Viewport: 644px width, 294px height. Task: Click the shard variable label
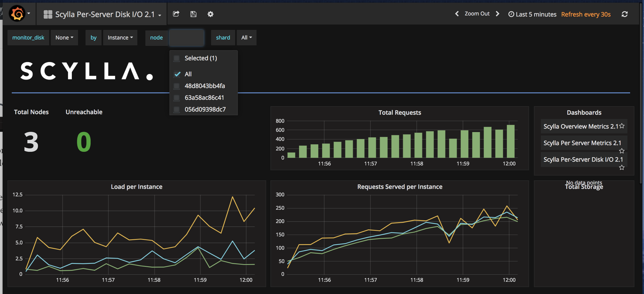tap(223, 38)
